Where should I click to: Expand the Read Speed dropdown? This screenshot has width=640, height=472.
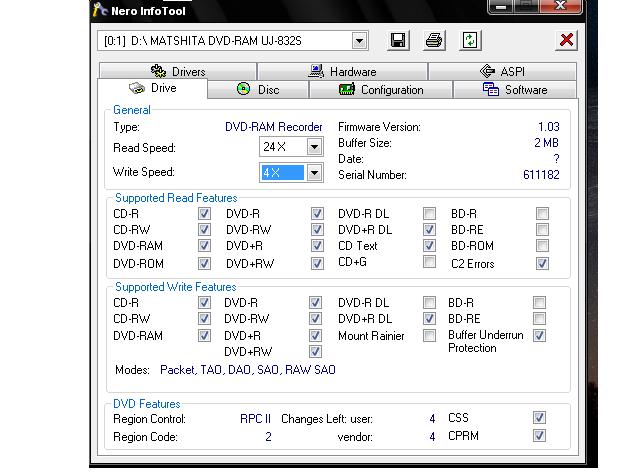click(x=314, y=147)
